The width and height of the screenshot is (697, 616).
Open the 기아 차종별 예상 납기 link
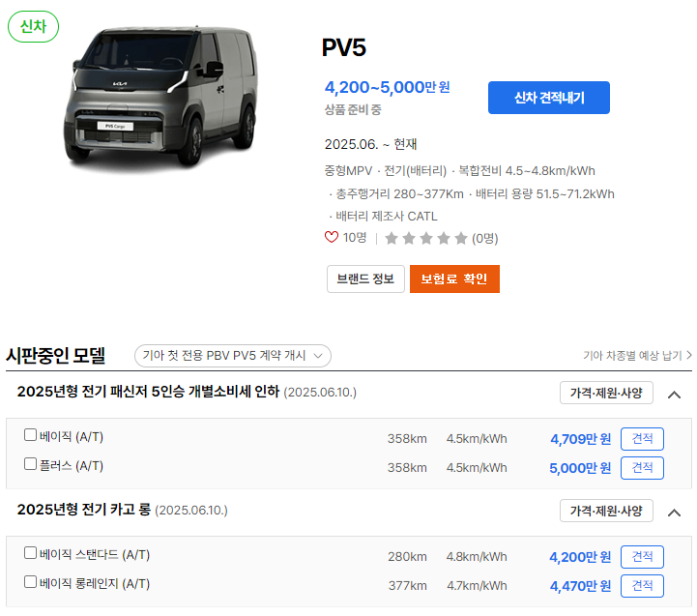point(637,355)
